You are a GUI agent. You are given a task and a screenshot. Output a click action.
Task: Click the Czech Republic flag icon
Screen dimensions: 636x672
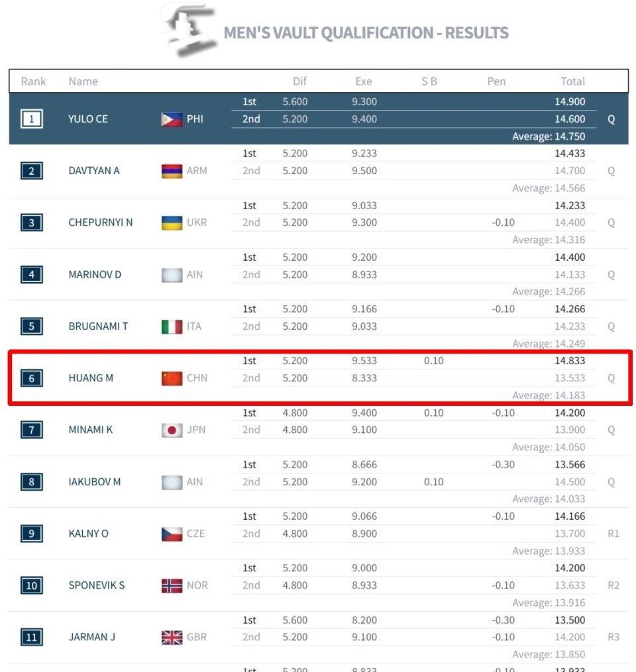172,534
